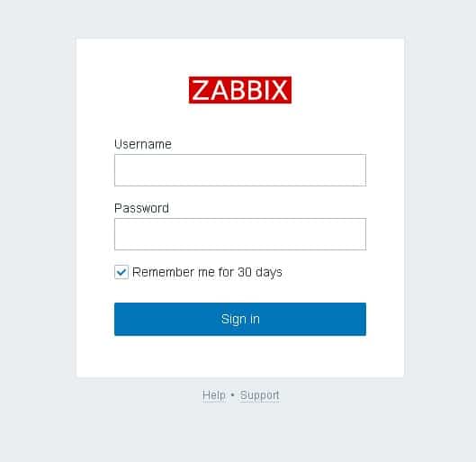Click the Username label text
476x462 pixels.
[x=143, y=144]
